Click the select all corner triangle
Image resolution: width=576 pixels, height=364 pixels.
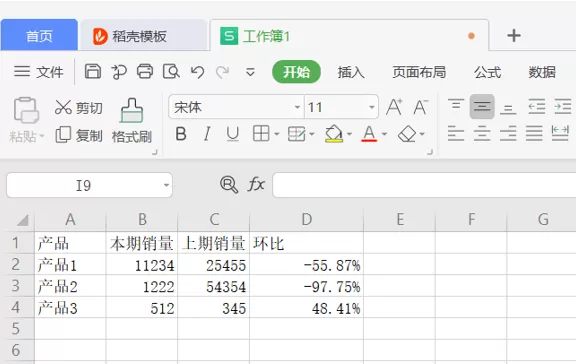tap(22, 220)
